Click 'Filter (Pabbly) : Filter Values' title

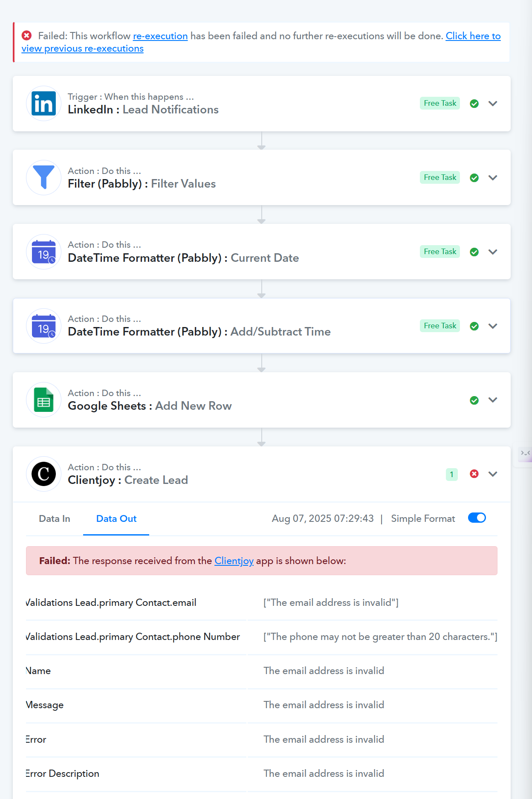tap(142, 184)
